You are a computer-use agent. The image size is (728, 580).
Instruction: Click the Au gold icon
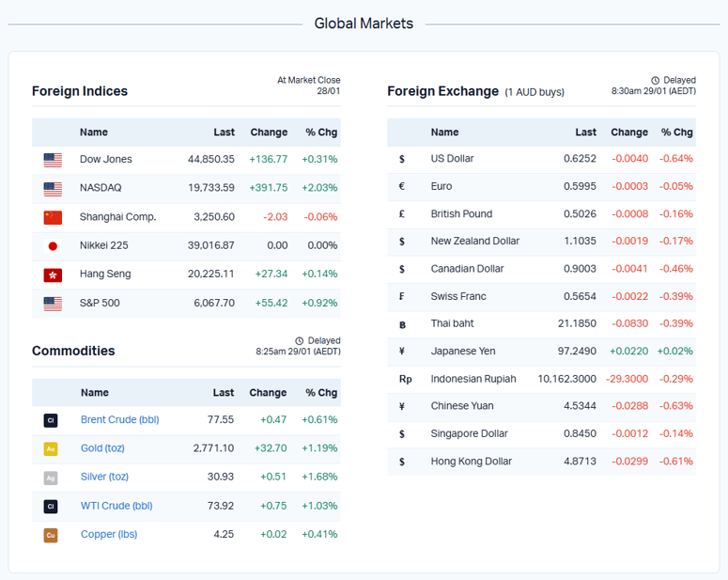coord(51,449)
